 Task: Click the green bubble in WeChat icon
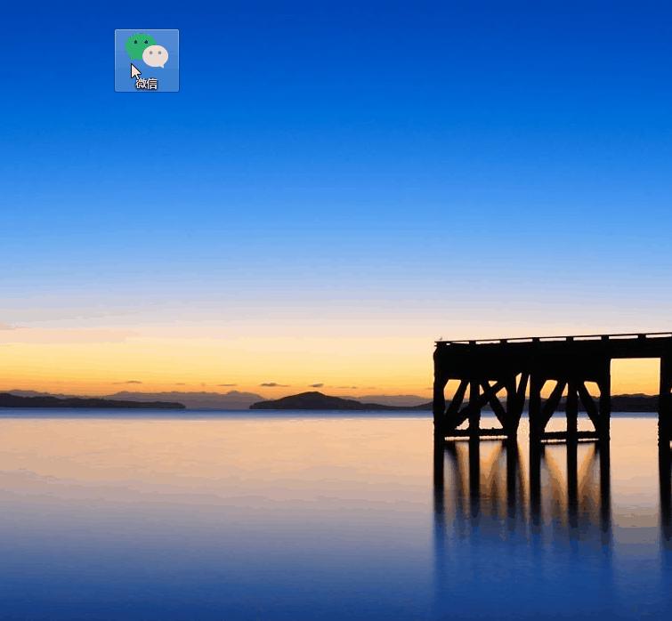138,44
